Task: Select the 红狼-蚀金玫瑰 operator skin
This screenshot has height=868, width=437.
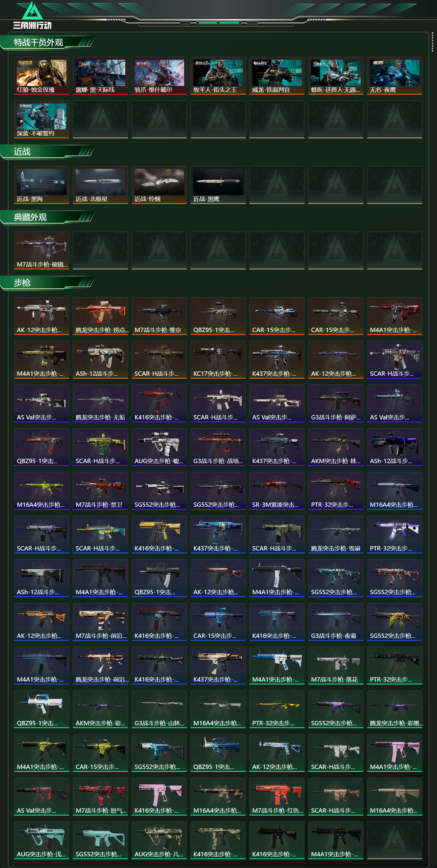Action: coord(41,76)
